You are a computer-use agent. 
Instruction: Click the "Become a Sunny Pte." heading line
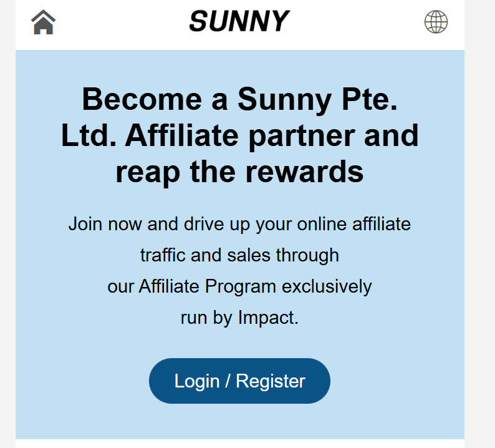[239, 100]
